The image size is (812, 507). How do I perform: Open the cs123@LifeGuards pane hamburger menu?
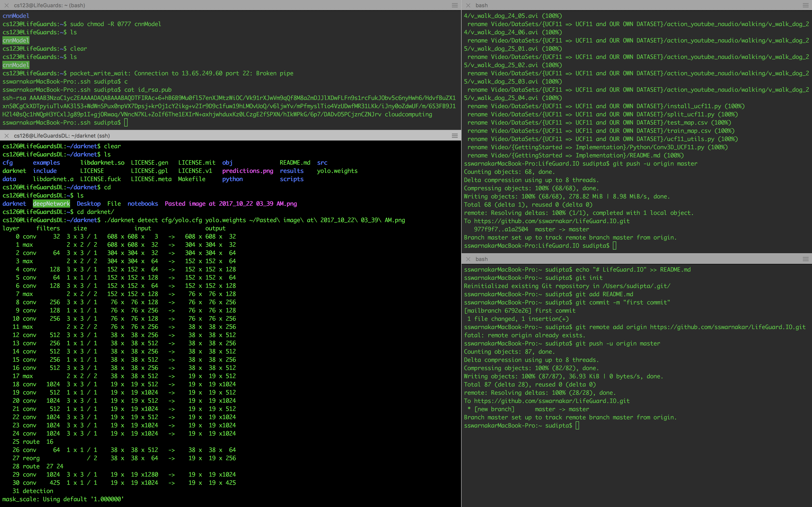[x=455, y=5]
